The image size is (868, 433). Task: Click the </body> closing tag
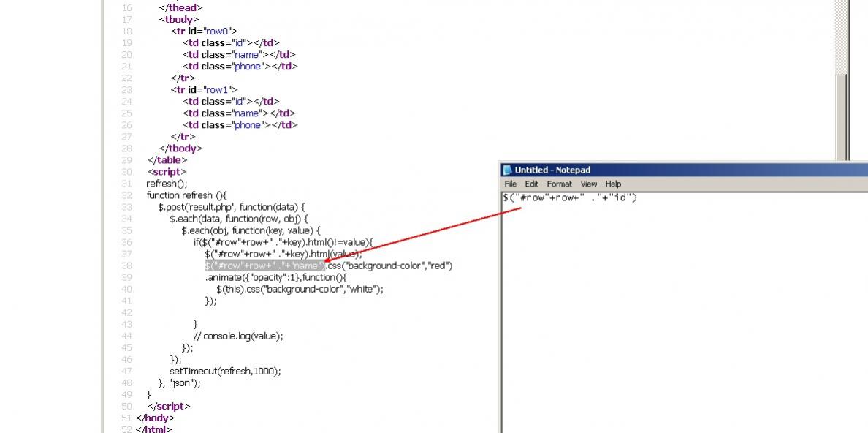(155, 418)
